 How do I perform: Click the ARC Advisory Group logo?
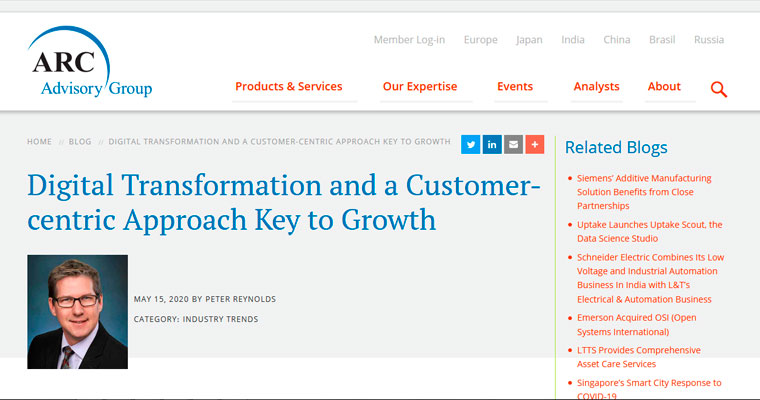tap(91, 65)
